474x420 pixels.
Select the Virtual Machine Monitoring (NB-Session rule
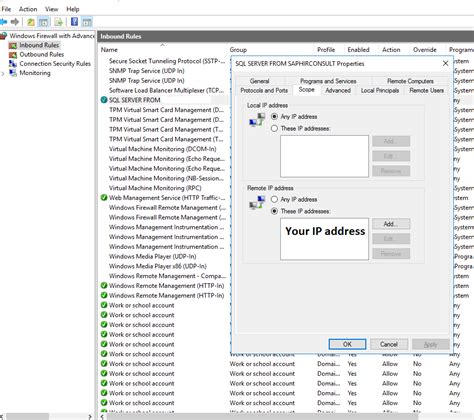166,178
